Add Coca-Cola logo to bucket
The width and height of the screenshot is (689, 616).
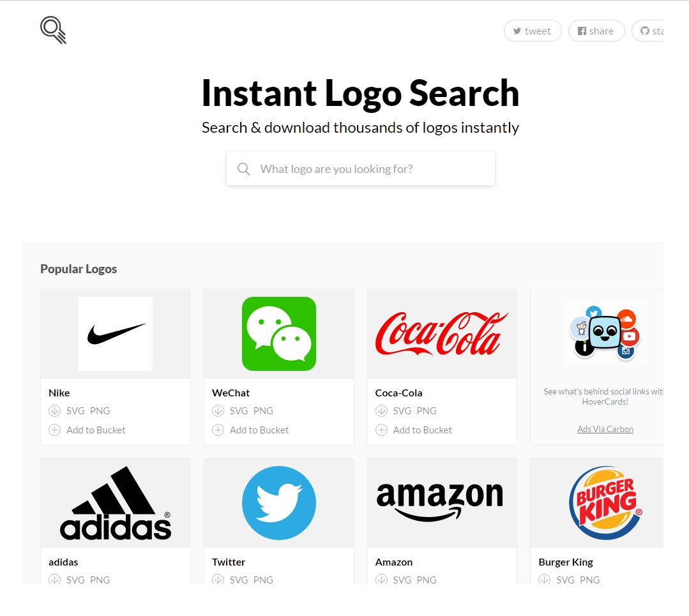coord(422,430)
